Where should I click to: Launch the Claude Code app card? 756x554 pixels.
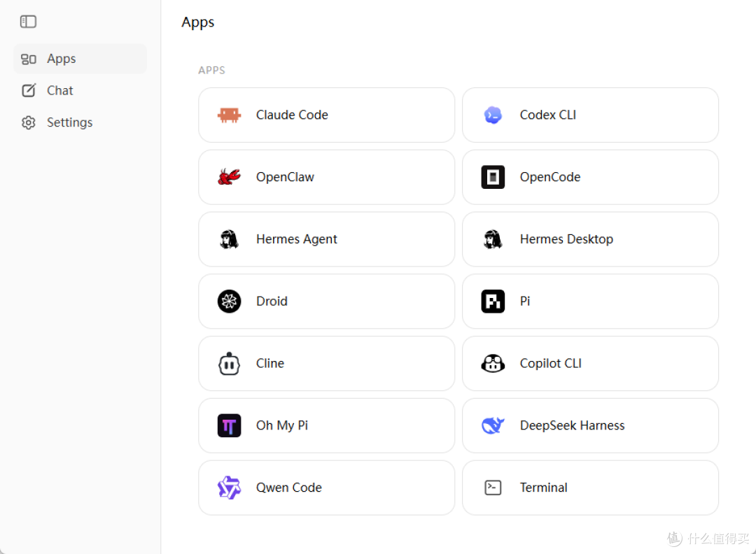tap(326, 115)
